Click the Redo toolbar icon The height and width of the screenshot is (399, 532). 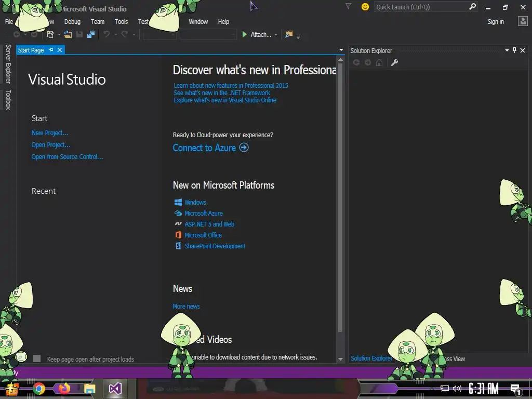click(125, 34)
